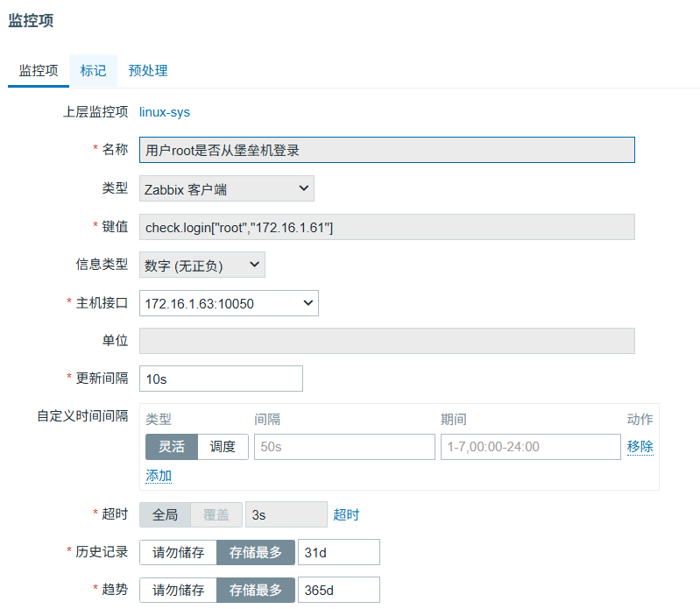Screen dimensions: 700x609
Task: Click the 名称 input field
Action: (386, 150)
